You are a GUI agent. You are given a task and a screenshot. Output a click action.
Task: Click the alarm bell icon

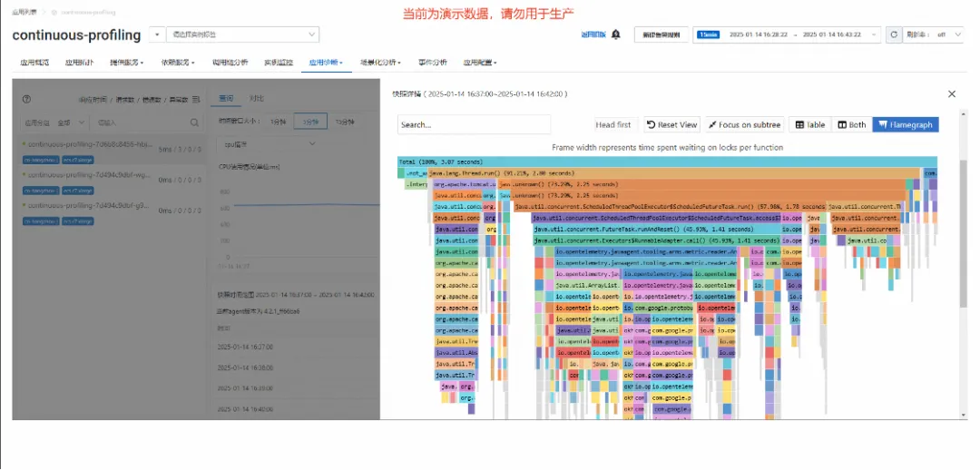[615, 34]
